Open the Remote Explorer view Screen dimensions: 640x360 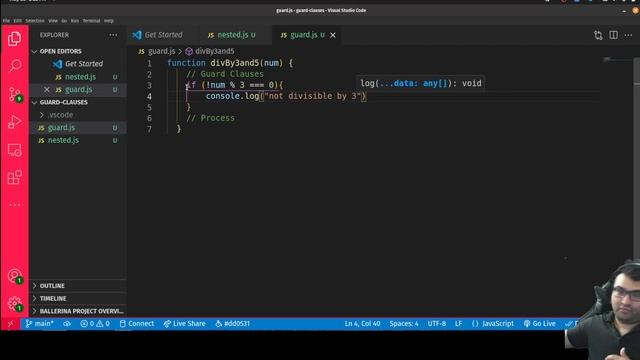(x=15, y=150)
